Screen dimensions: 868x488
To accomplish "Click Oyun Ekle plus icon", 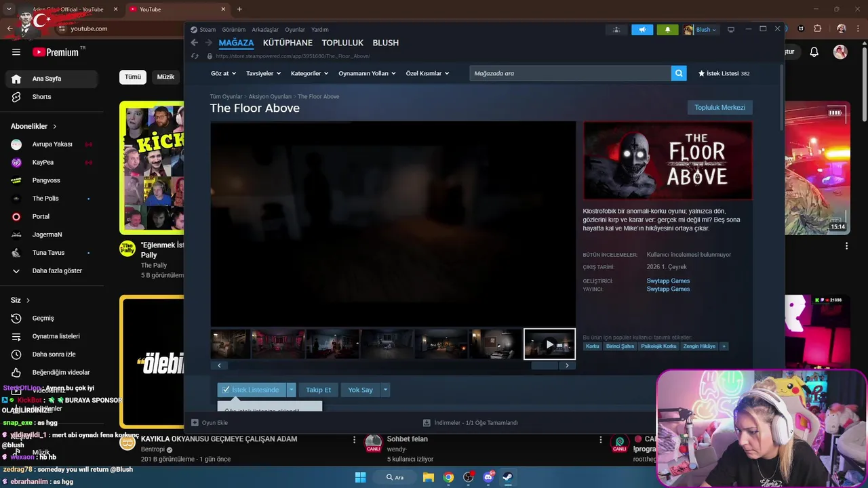I will [x=195, y=422].
